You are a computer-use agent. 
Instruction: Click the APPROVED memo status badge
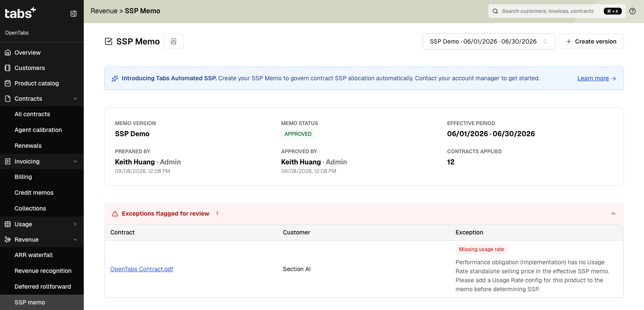click(x=298, y=134)
